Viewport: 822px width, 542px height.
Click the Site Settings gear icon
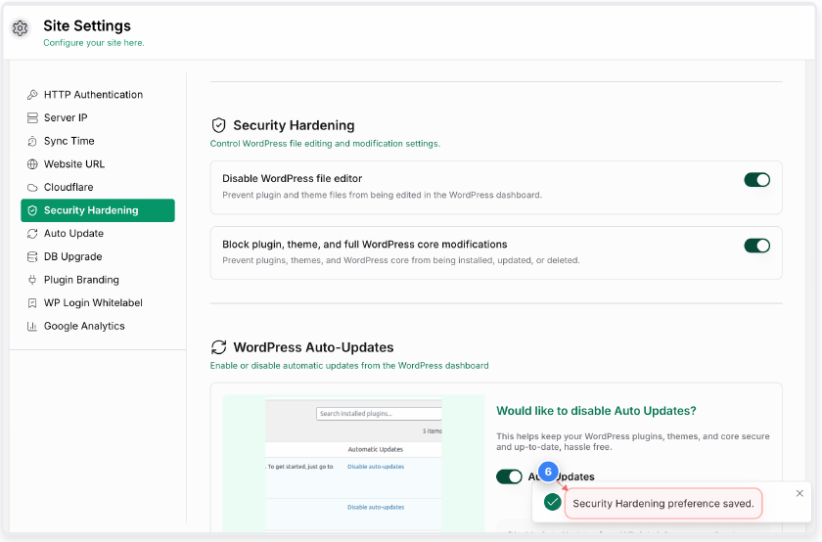(x=20, y=28)
